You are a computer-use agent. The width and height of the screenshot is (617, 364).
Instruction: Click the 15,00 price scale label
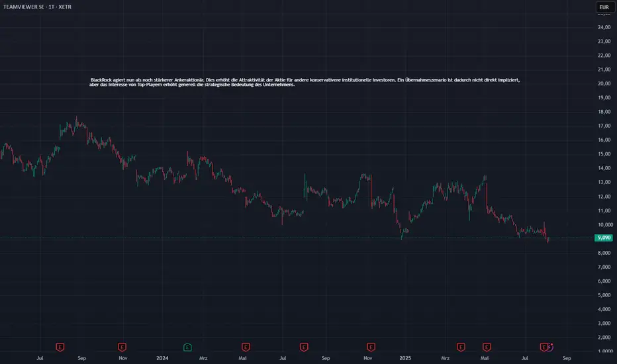[x=604, y=154]
